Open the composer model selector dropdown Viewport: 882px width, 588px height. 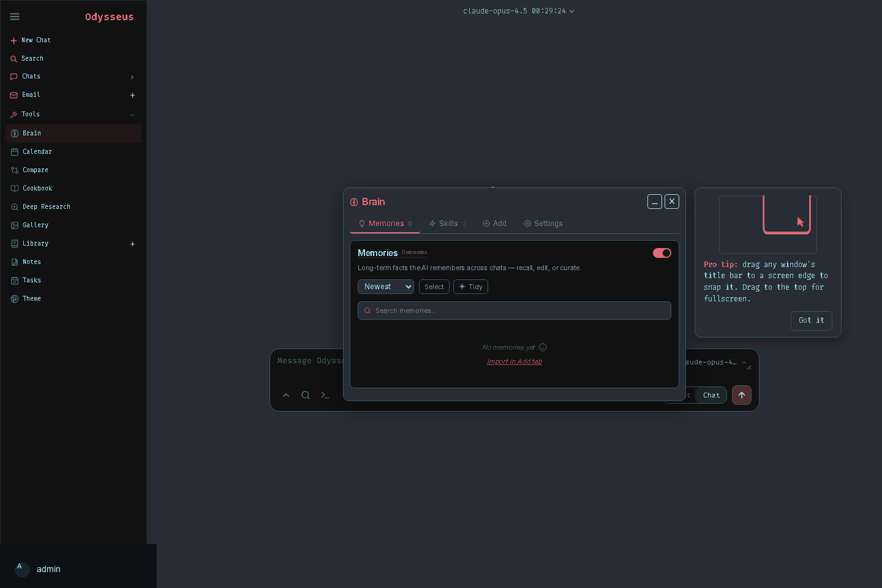point(717,363)
